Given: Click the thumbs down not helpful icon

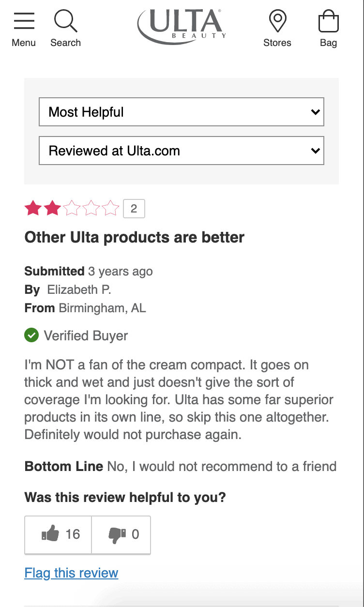Looking at the screenshot, I should (x=117, y=535).
